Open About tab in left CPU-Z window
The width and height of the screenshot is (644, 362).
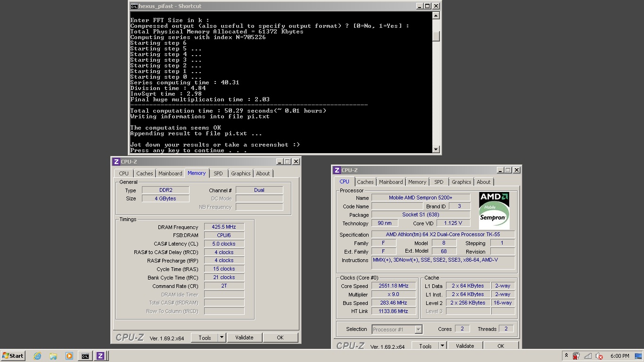pyautogui.click(x=263, y=173)
